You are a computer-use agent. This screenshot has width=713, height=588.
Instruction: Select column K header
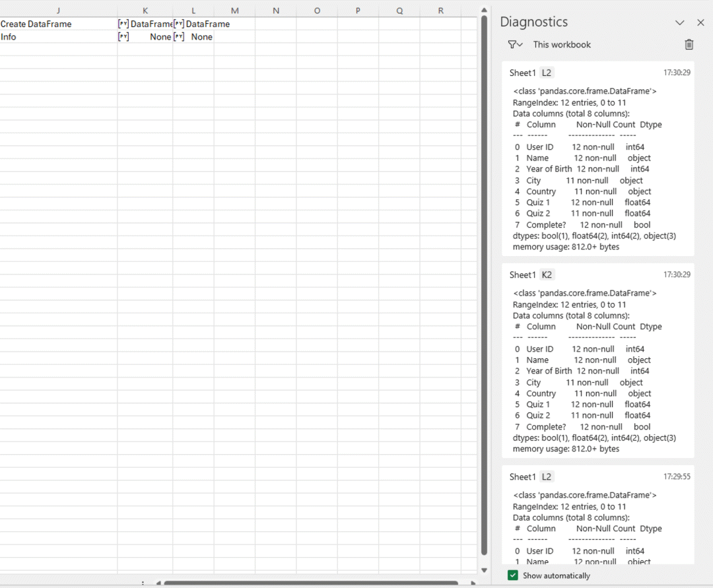145,11
